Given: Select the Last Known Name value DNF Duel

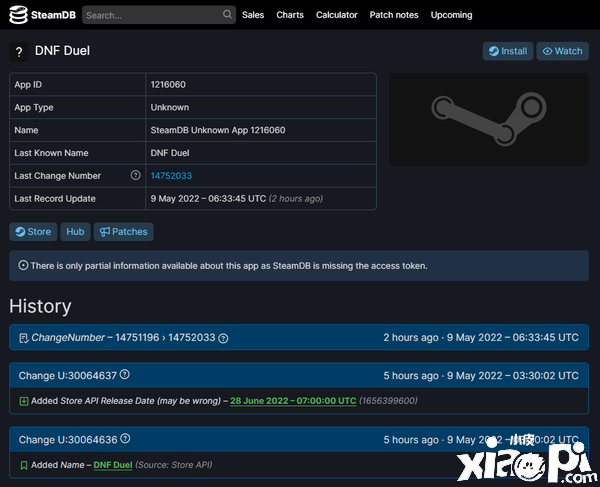Looking at the screenshot, I should point(170,153).
